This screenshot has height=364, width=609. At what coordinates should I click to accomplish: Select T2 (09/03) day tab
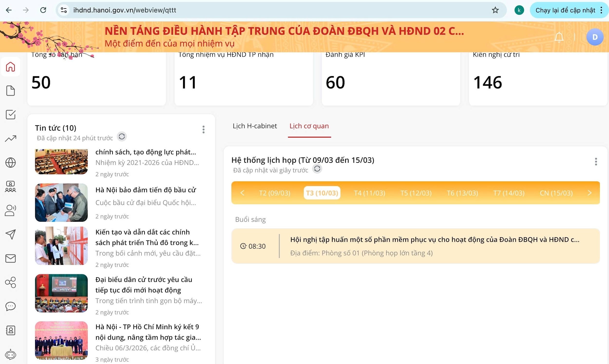pyautogui.click(x=275, y=193)
